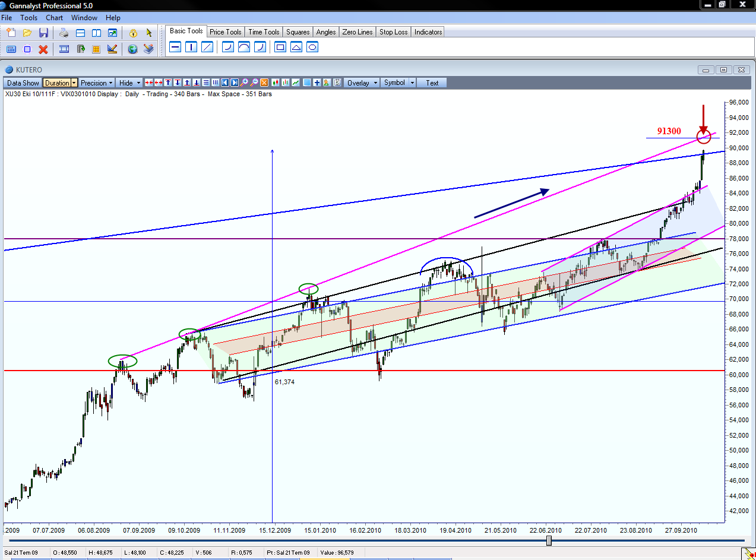Click the Text button in chart toolbar
Screen dimensions: 756x560
(x=432, y=83)
